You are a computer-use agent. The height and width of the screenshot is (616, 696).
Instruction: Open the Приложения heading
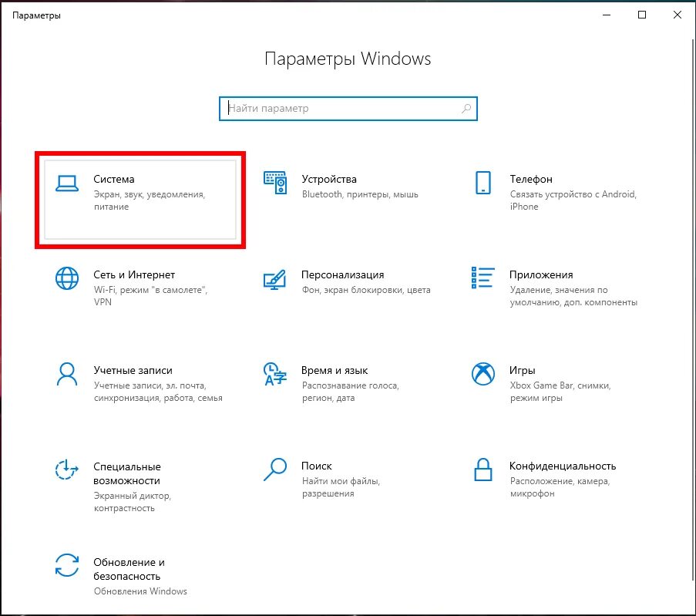[541, 274]
